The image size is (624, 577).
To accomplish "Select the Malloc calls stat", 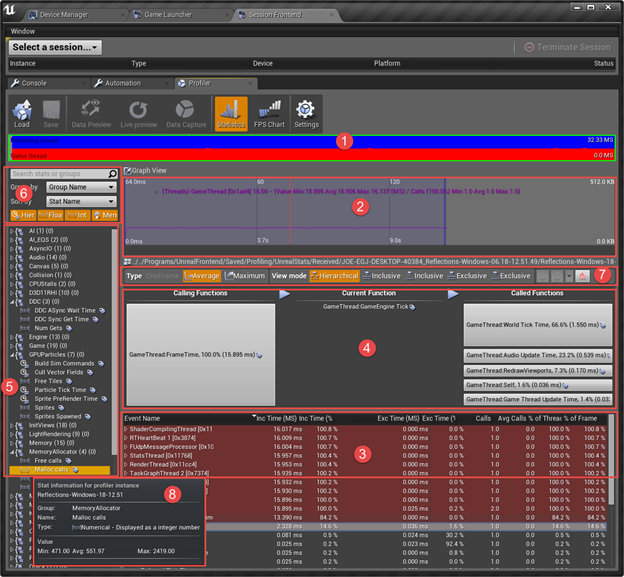I will [60, 470].
